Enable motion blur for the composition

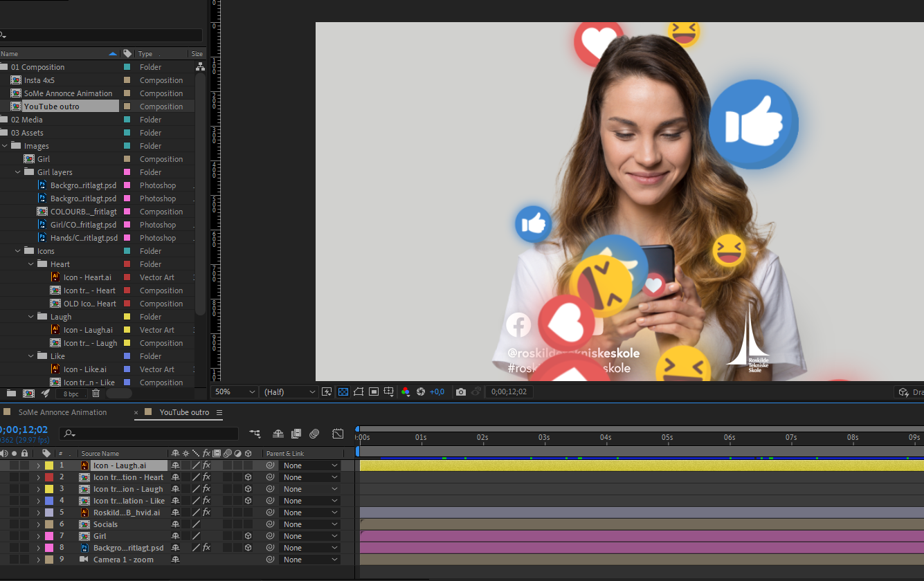point(314,434)
